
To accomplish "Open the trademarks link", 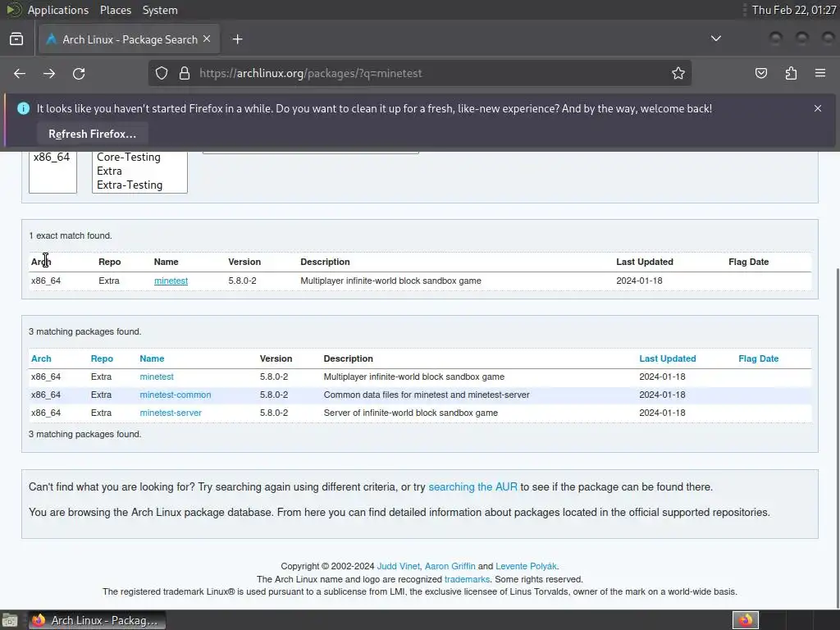I will coord(467,579).
